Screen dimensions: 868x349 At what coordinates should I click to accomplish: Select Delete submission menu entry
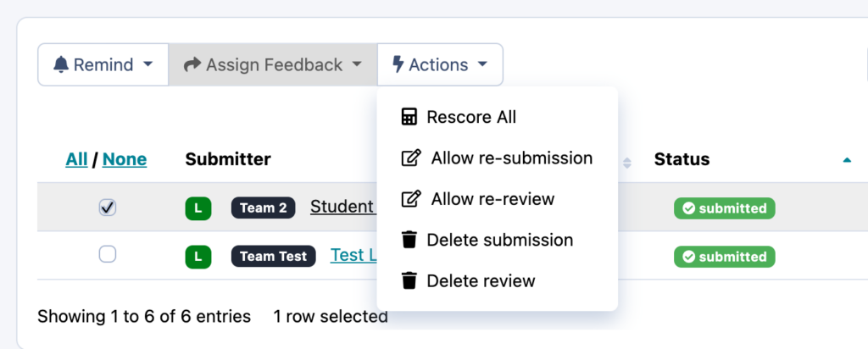499,240
